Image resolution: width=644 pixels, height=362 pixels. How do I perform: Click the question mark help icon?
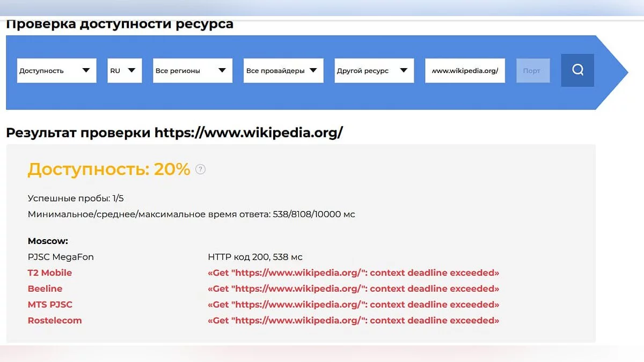(201, 169)
